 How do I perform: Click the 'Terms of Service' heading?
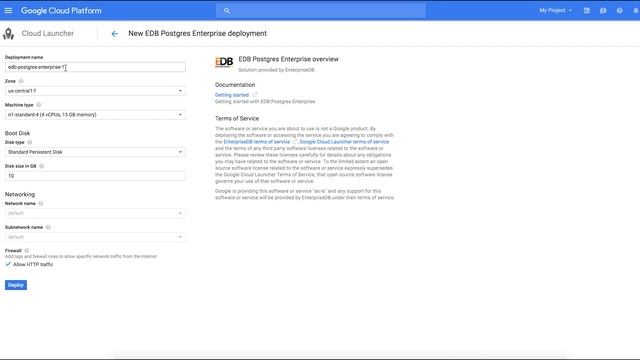tap(237, 118)
